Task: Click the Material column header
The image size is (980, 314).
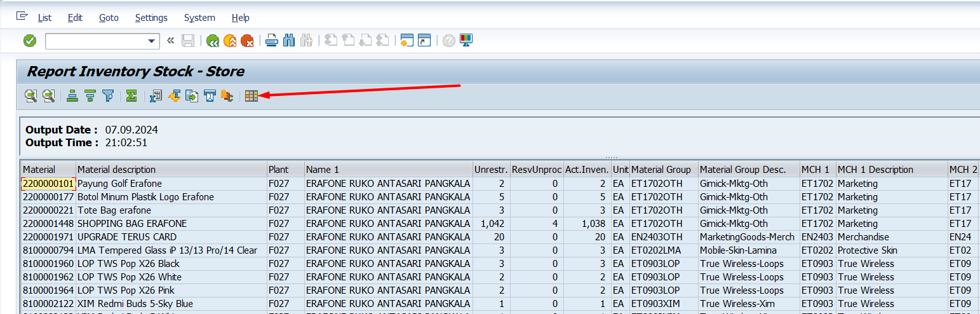Action: pyautogui.click(x=39, y=170)
